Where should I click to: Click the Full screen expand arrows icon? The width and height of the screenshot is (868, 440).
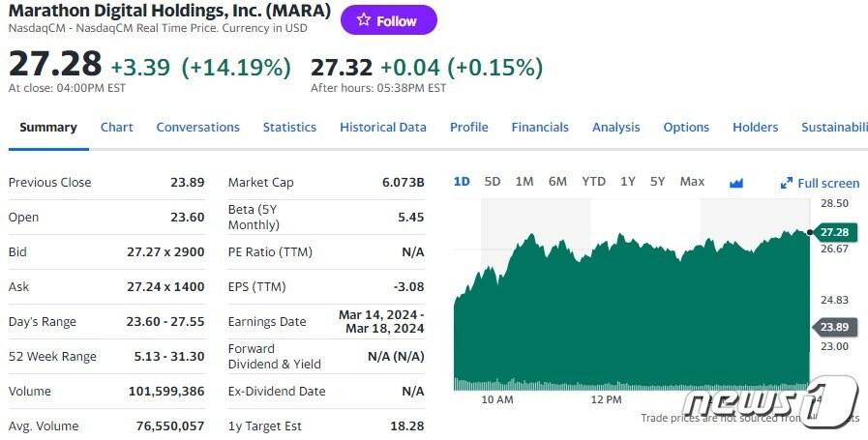point(787,183)
